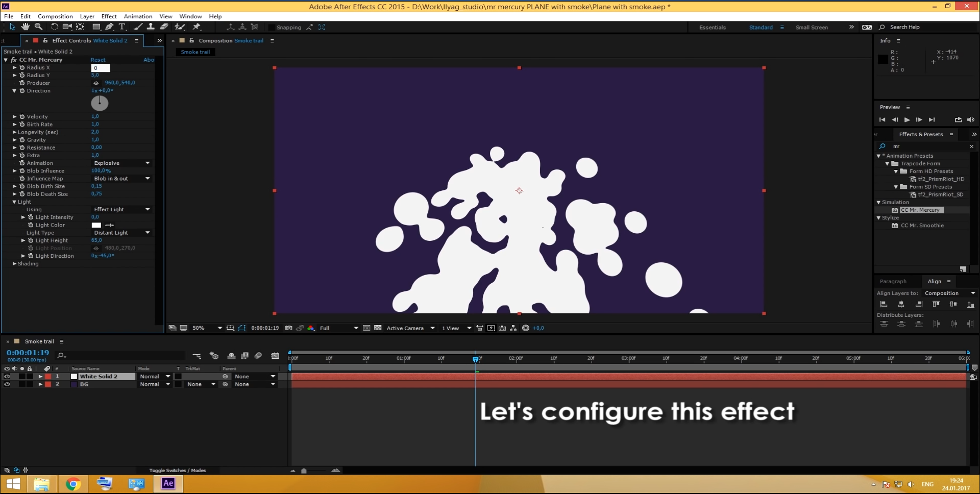Open the Animation menu

point(138,16)
